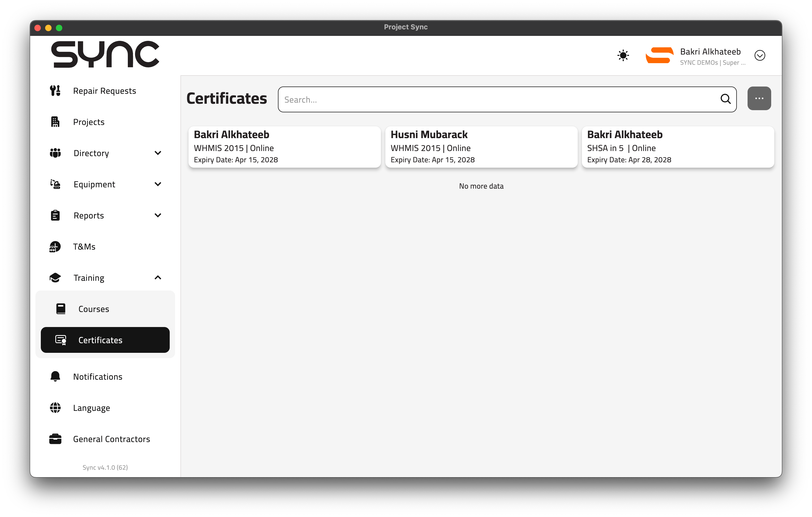812x517 pixels.
Task: Click the Repair Requests tools icon
Action: 55,91
